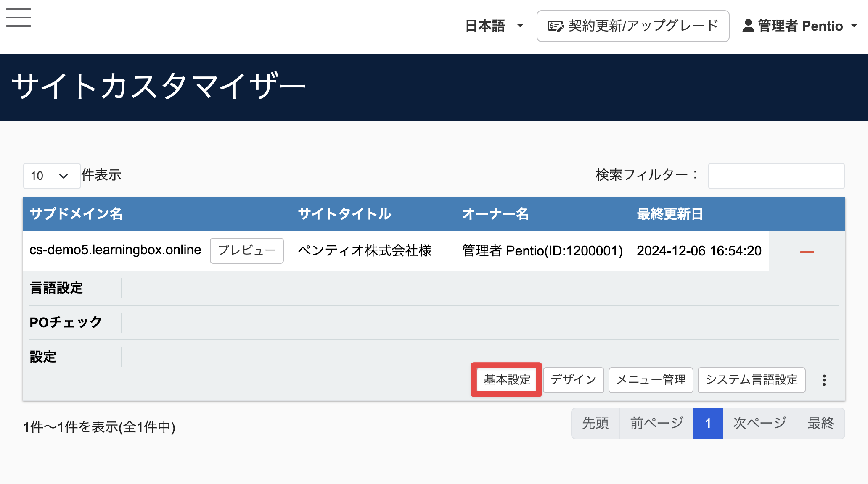Viewport: 868px width, 484px height.
Task: Open the 管理者 Pentio user menu
Action: pos(800,26)
